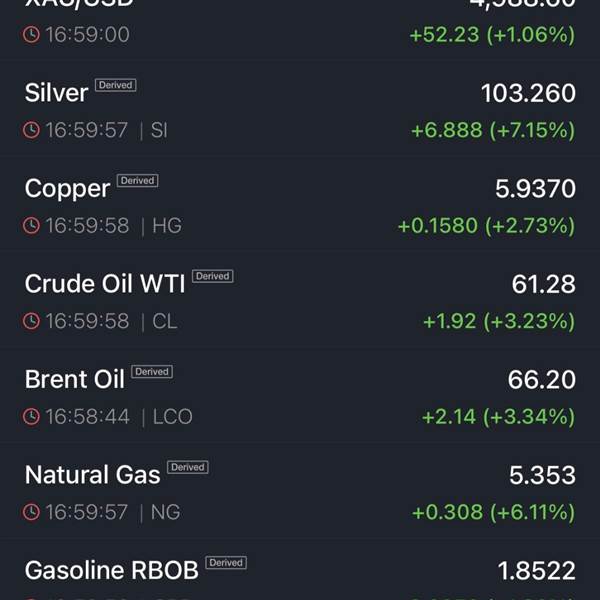Open Brent Oil quote page
The image size is (600, 600).
300,396
